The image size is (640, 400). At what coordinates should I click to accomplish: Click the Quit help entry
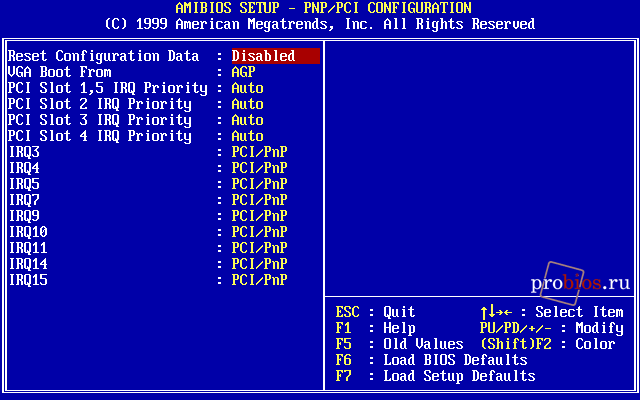399,312
